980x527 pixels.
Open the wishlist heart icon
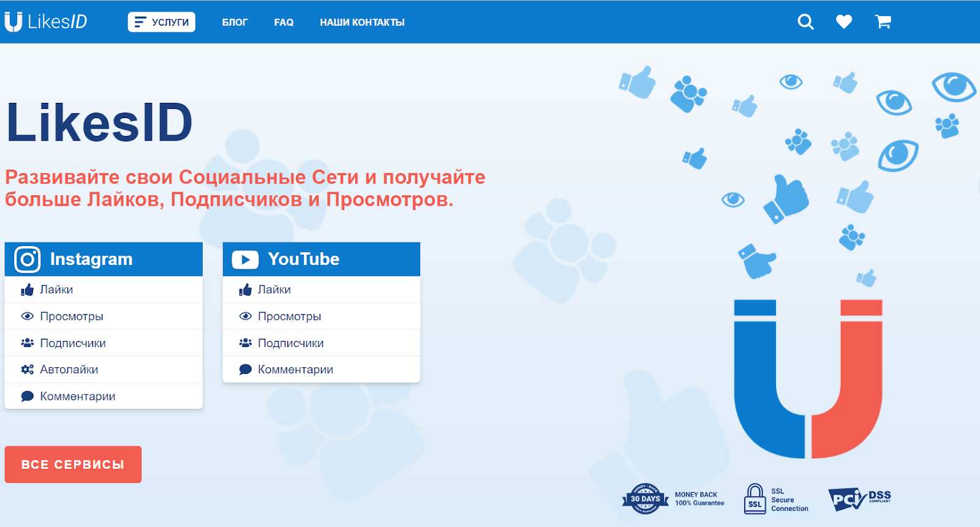(x=844, y=22)
